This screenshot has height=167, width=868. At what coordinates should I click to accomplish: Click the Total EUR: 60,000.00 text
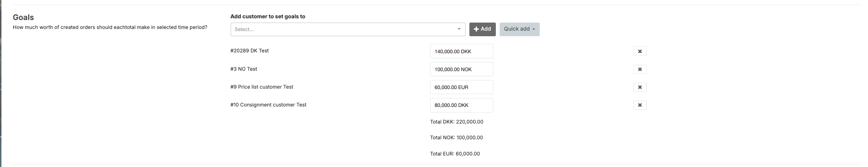pos(455,154)
